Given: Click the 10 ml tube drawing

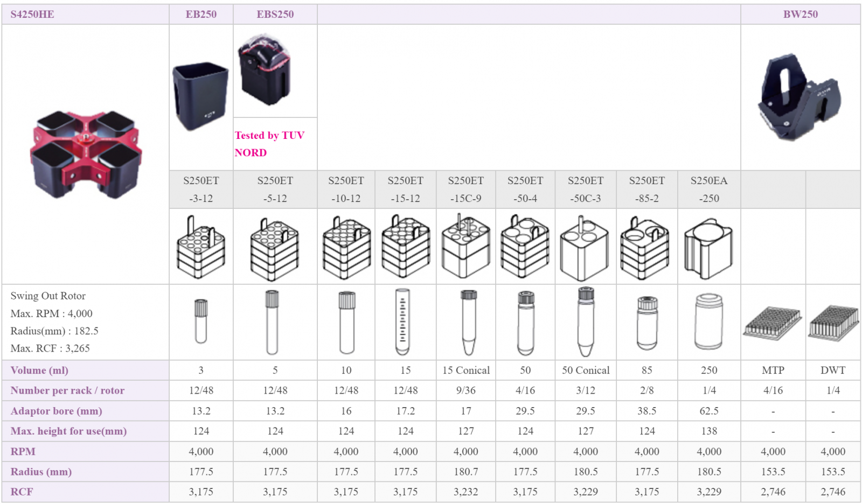Looking at the screenshot, I should point(346,322).
